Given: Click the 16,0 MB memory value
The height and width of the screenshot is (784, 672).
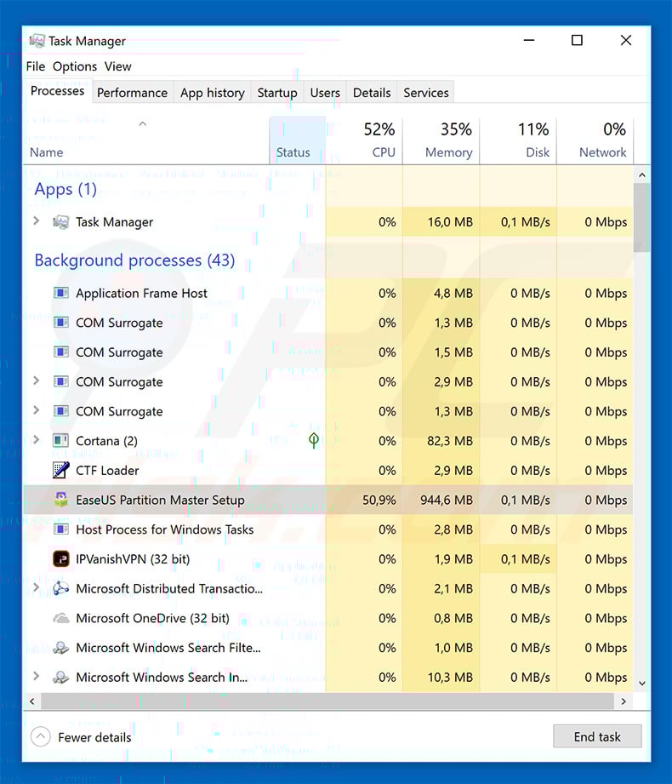Looking at the screenshot, I should point(450,222).
